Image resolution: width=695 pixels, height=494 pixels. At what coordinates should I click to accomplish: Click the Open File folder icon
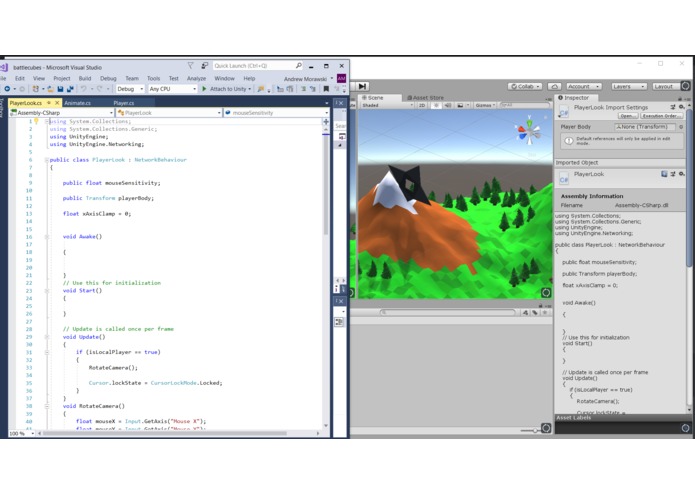click(51, 89)
